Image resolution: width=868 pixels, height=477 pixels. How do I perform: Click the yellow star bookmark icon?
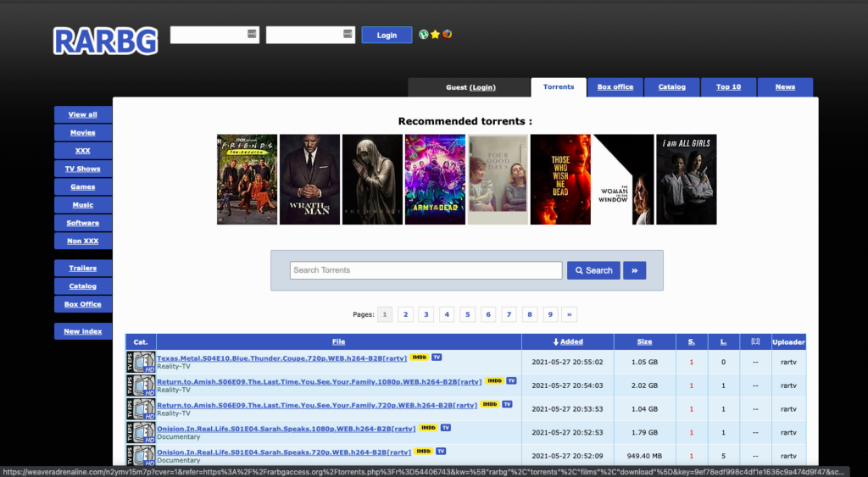pyautogui.click(x=435, y=35)
